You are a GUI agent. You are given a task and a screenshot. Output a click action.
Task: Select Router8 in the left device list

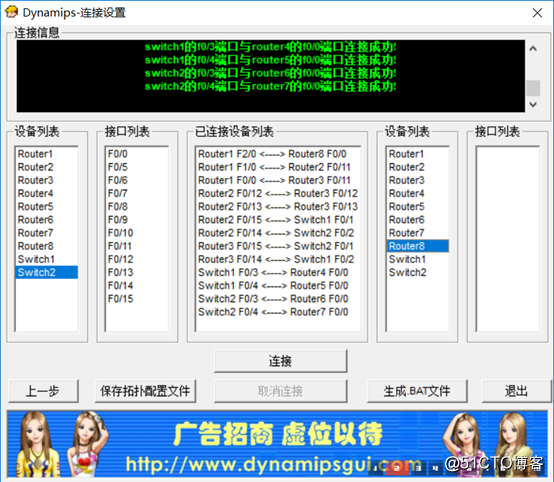[x=46, y=246]
